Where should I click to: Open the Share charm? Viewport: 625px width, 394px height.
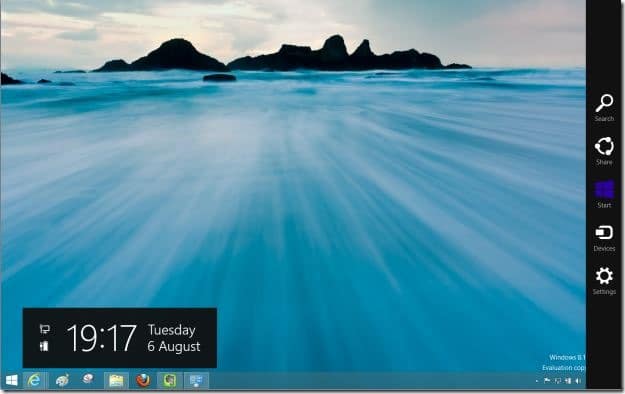[604, 151]
